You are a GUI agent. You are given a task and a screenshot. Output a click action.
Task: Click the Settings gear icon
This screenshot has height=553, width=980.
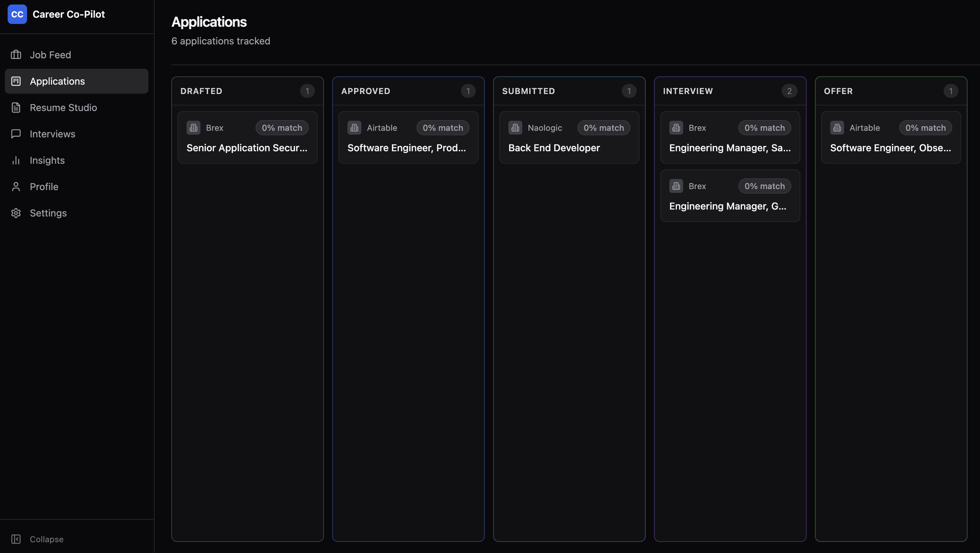click(16, 213)
